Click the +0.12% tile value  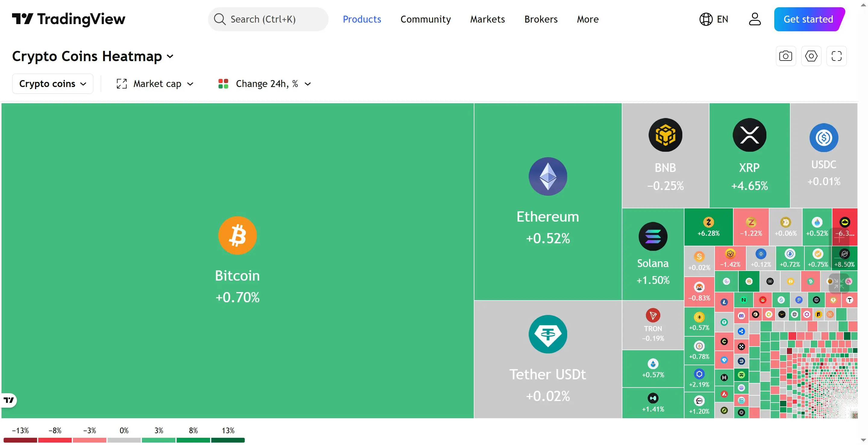pyautogui.click(x=761, y=264)
